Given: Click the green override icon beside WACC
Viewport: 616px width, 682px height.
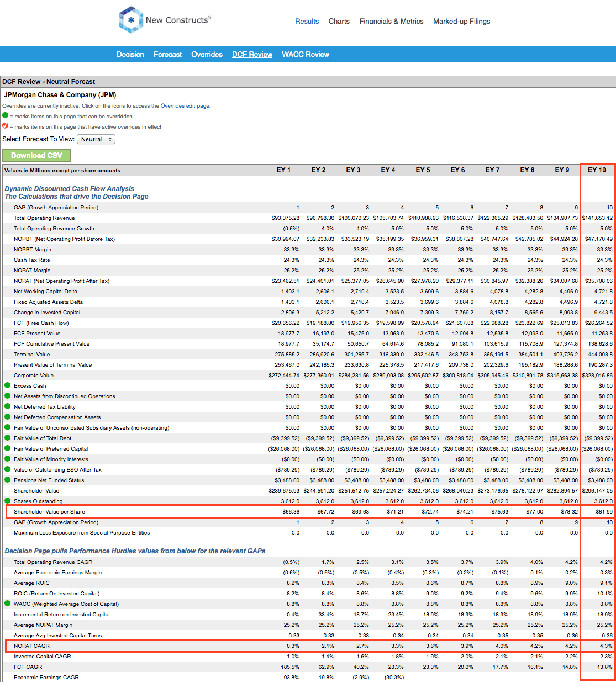Looking at the screenshot, I should (7, 604).
